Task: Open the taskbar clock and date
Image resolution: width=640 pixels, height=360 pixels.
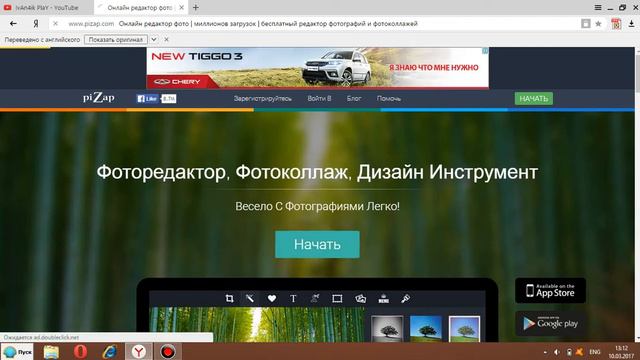Action: pyautogui.click(x=621, y=352)
